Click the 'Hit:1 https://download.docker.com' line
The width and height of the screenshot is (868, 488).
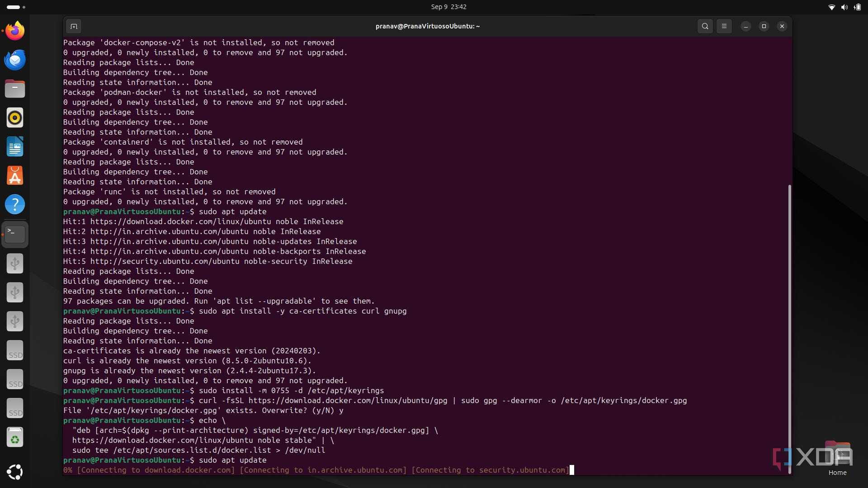coord(203,221)
